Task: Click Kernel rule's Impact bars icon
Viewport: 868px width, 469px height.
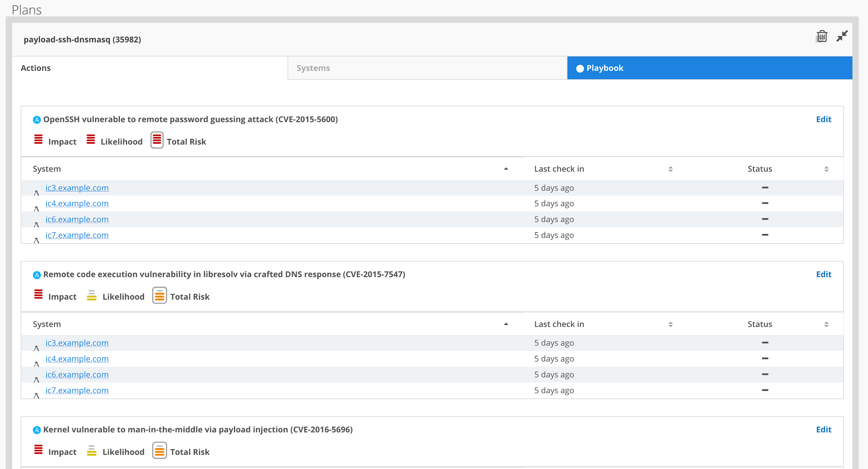Action: pos(39,450)
